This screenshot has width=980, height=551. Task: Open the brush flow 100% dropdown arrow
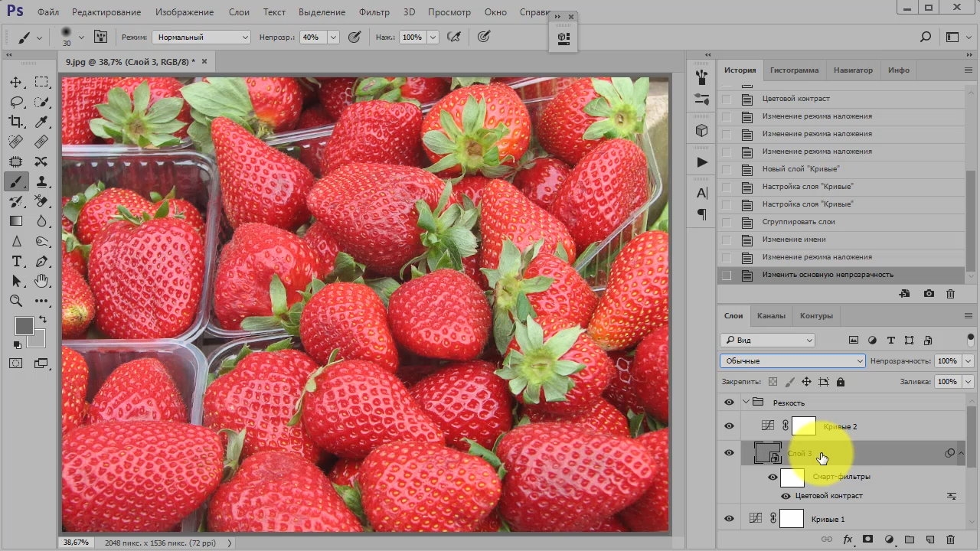click(433, 37)
